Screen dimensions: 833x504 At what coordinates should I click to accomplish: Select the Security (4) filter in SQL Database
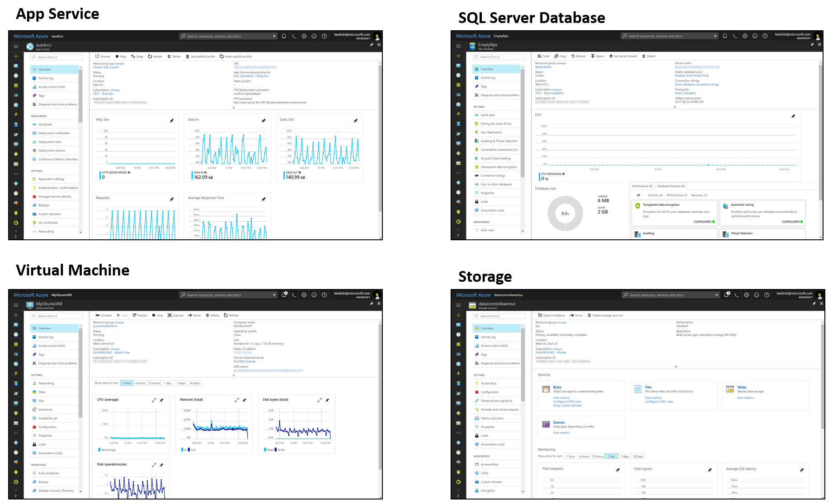pos(655,195)
